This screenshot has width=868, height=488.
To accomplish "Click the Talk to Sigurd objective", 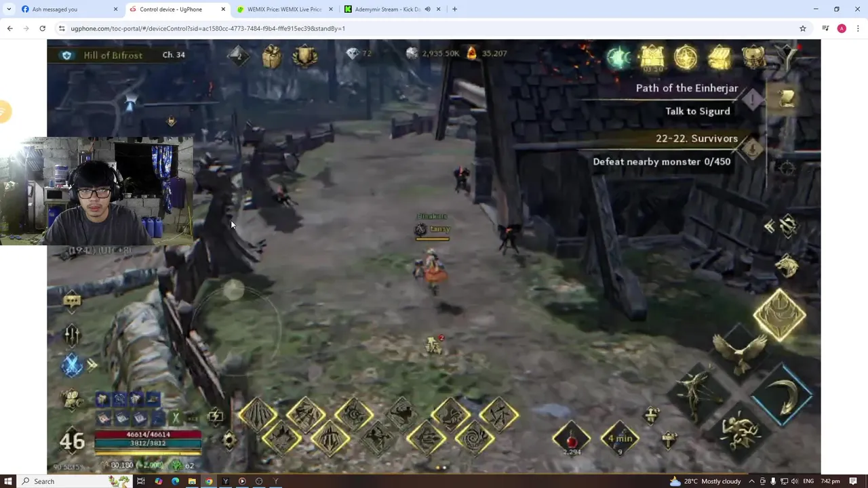I will pos(698,111).
